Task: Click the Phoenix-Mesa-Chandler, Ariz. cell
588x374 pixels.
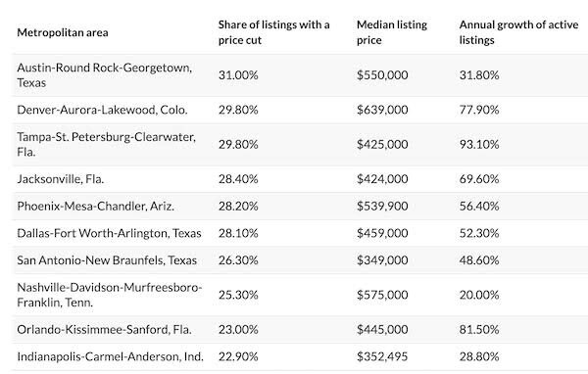Action: [x=96, y=207]
